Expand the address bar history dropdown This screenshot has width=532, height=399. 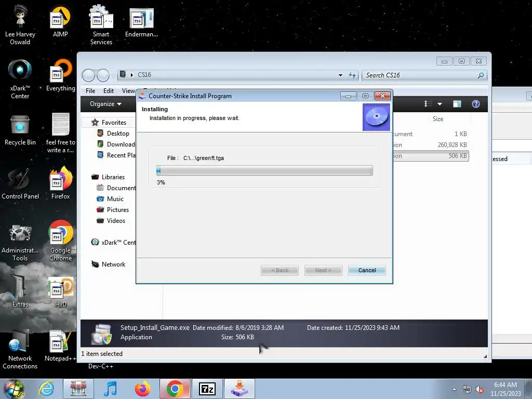(x=340, y=75)
